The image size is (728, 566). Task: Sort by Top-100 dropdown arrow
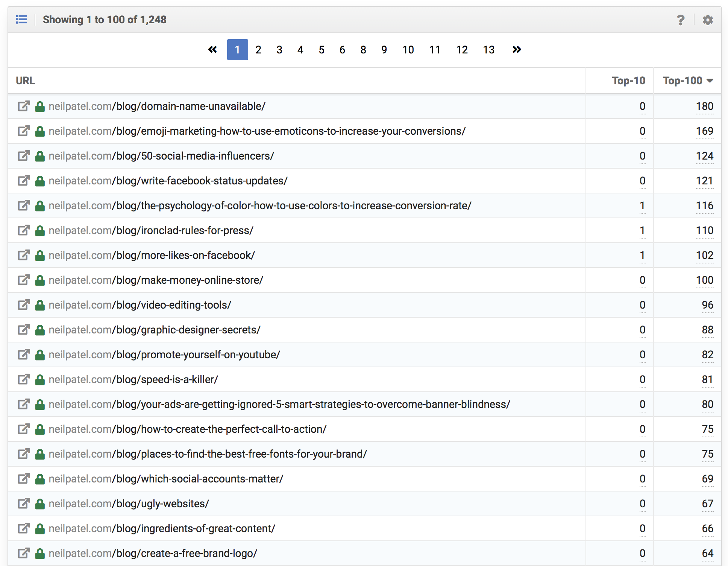click(x=710, y=81)
